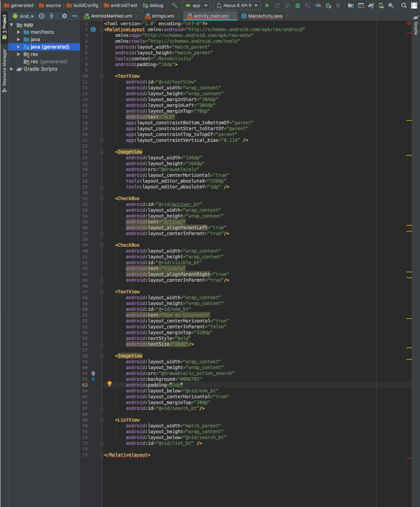Click the Search Everywhere magnifier icon

click(404, 5)
